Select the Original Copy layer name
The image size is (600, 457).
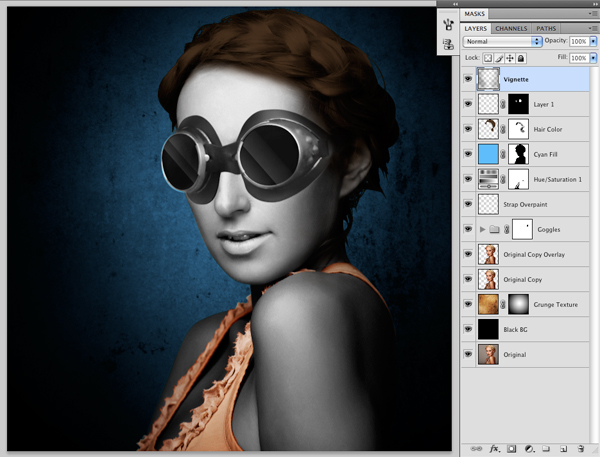523,280
